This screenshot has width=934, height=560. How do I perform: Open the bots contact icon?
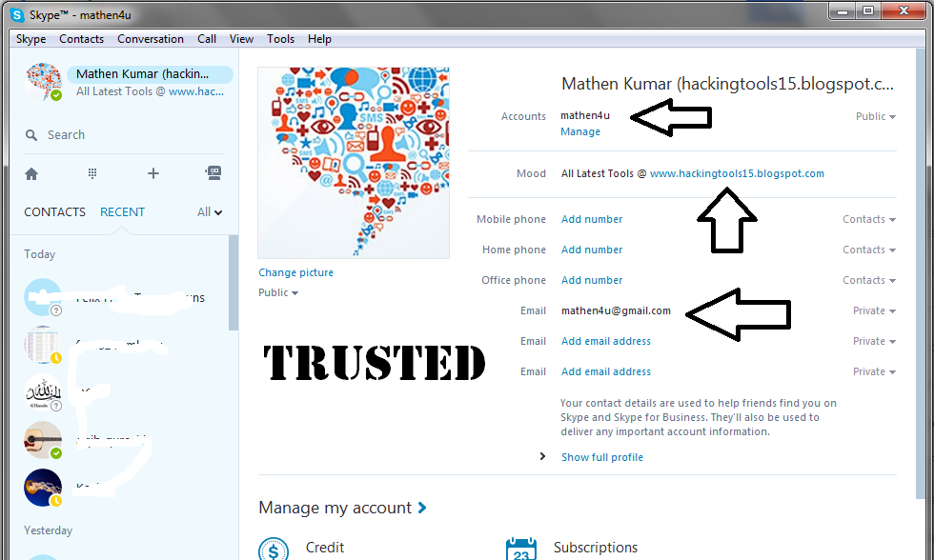coord(213,173)
